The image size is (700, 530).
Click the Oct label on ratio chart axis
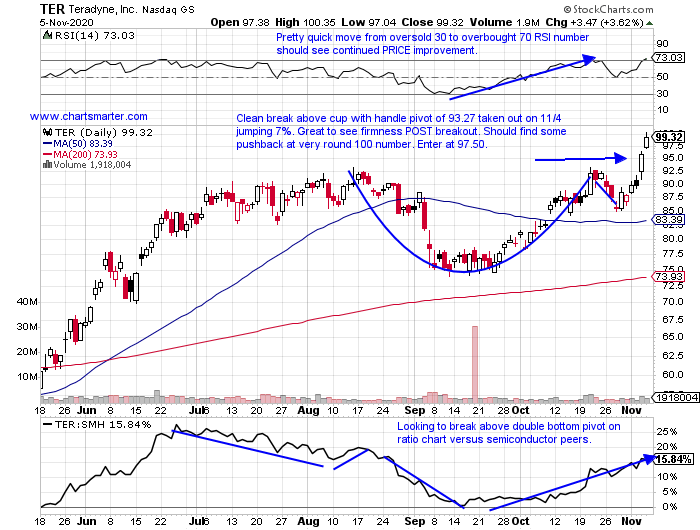pyautogui.click(x=521, y=521)
